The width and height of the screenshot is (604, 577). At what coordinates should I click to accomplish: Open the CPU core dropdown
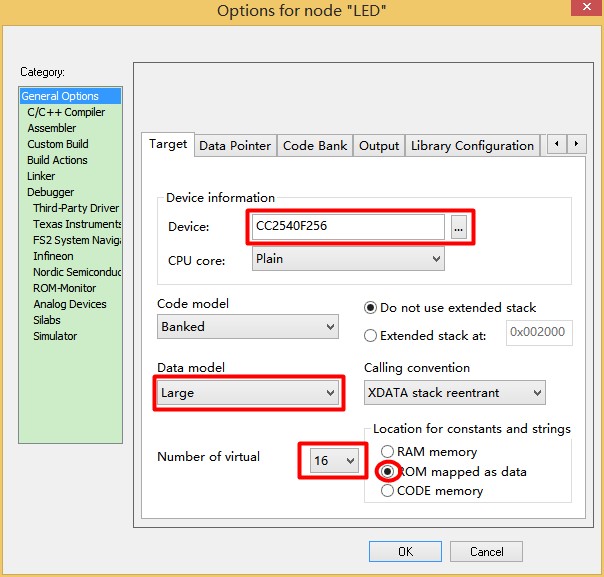[x=346, y=259]
